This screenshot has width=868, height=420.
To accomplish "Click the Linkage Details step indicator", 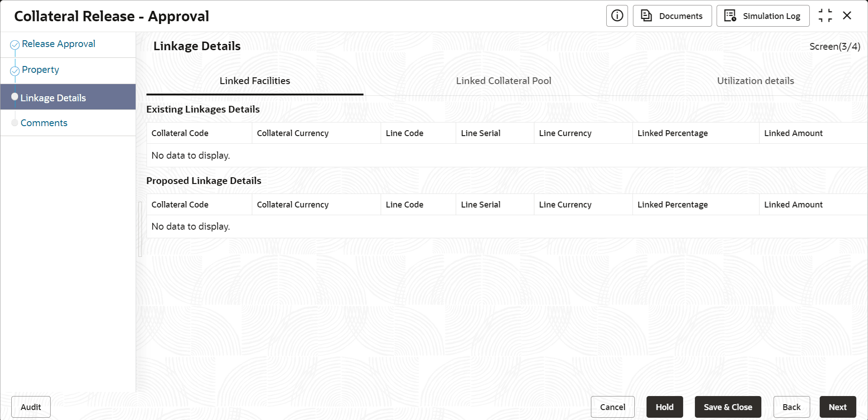I will pos(15,97).
